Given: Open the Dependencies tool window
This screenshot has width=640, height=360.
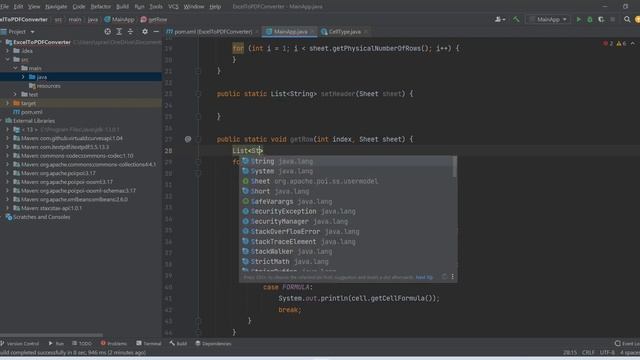Looking at the screenshot, I should [213, 344].
